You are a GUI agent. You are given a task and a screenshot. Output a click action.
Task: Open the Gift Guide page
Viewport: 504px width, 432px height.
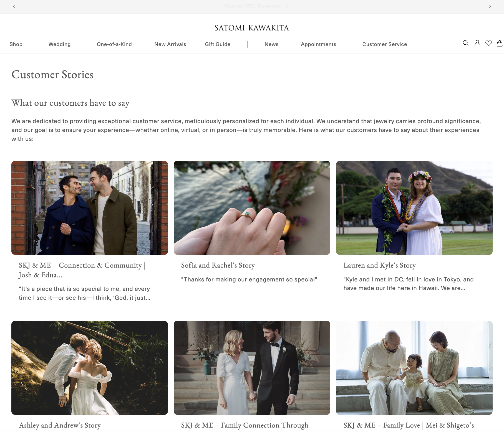tap(218, 44)
